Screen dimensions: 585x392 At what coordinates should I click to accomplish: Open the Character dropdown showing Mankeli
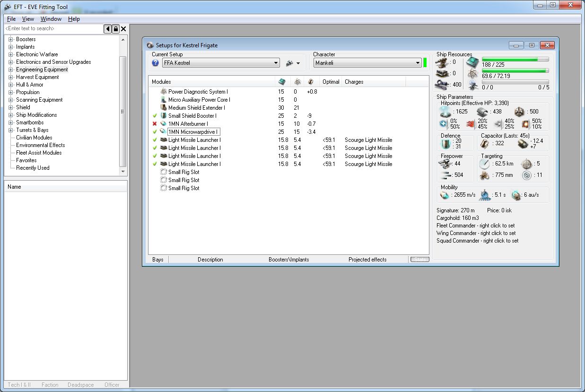coord(367,63)
